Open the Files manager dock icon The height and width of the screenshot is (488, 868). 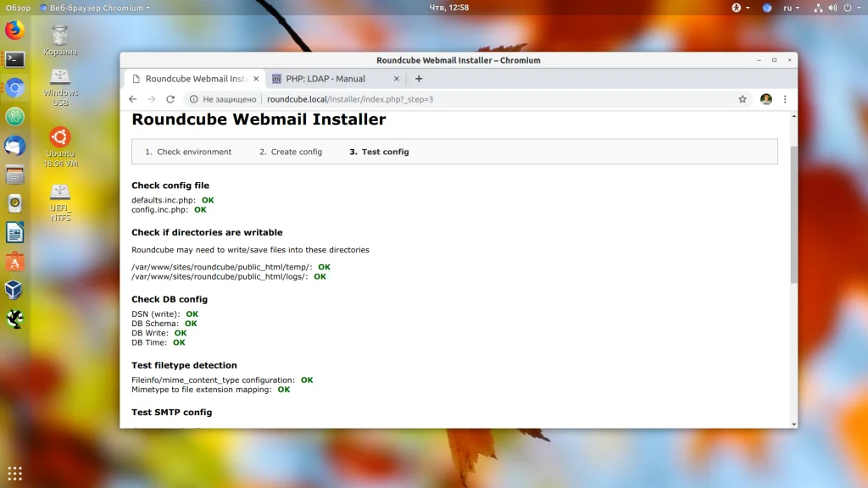(15, 175)
